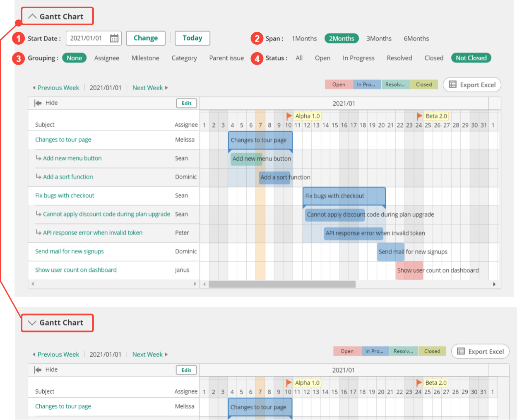This screenshot has width=517, height=420.
Task: Click the timeline scrollbar right arrow
Action: (494, 284)
